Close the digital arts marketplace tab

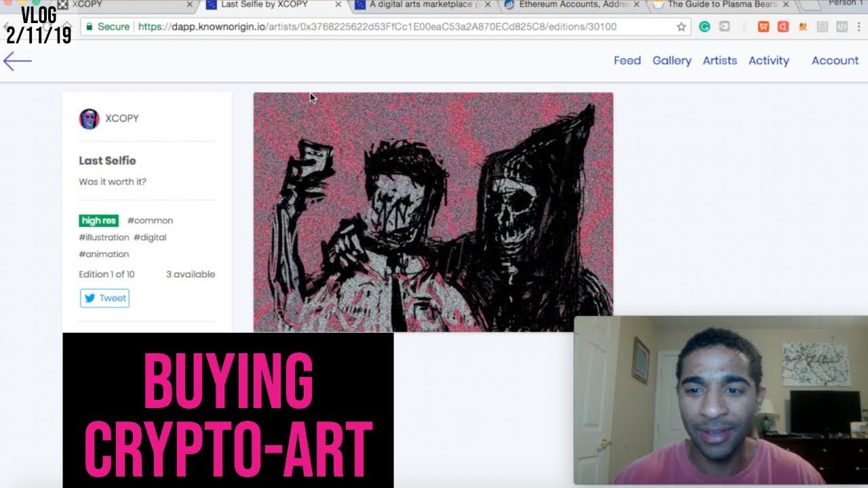(x=487, y=5)
